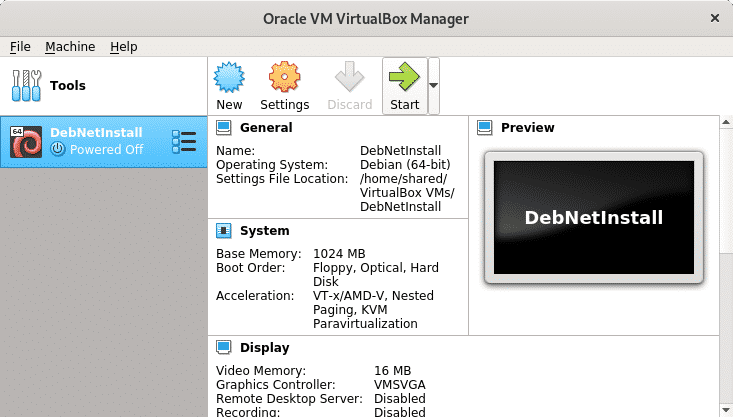733x417 pixels.
Task: Open the Help menu
Action: [124, 47]
